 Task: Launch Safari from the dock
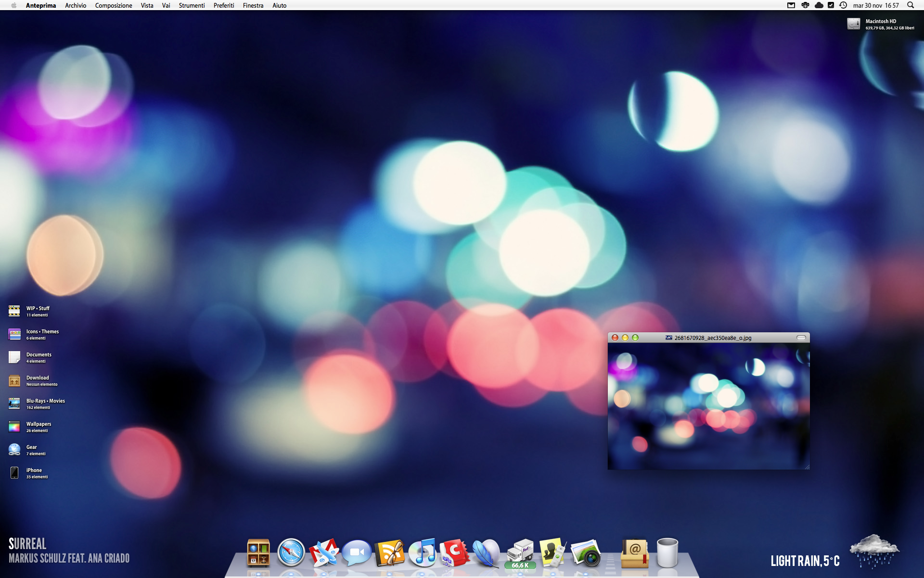coord(291,552)
